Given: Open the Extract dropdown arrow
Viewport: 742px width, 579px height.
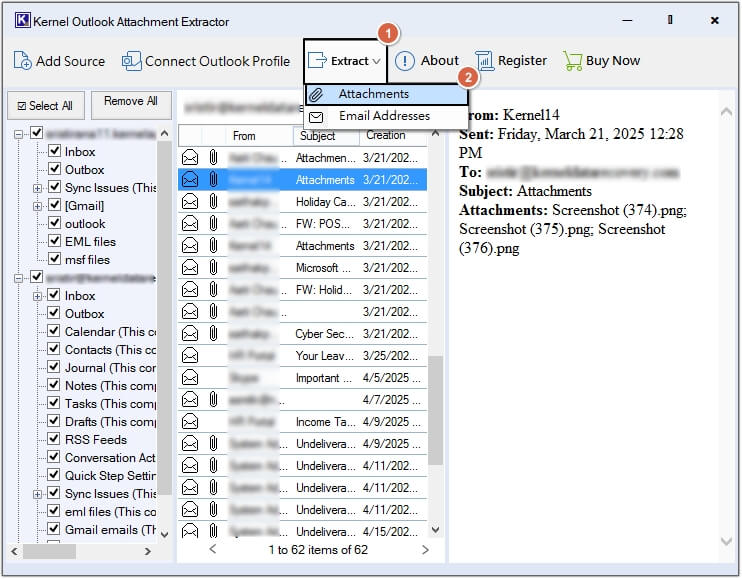Looking at the screenshot, I should click(x=376, y=61).
